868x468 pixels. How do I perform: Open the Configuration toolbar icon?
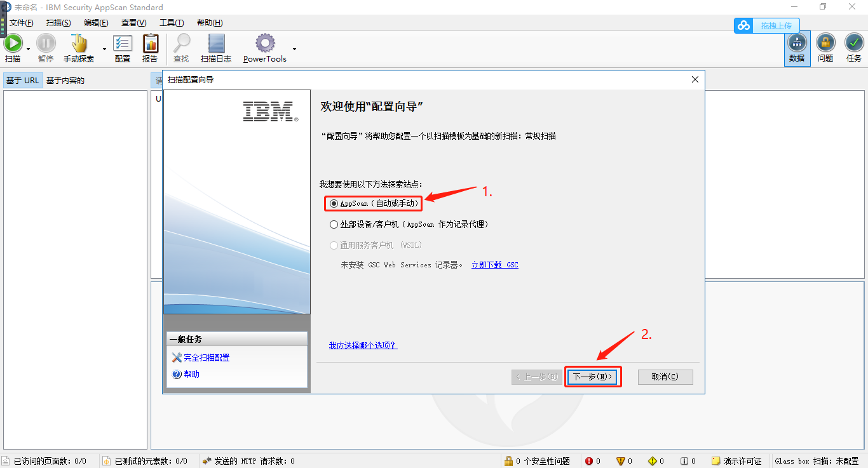point(123,43)
